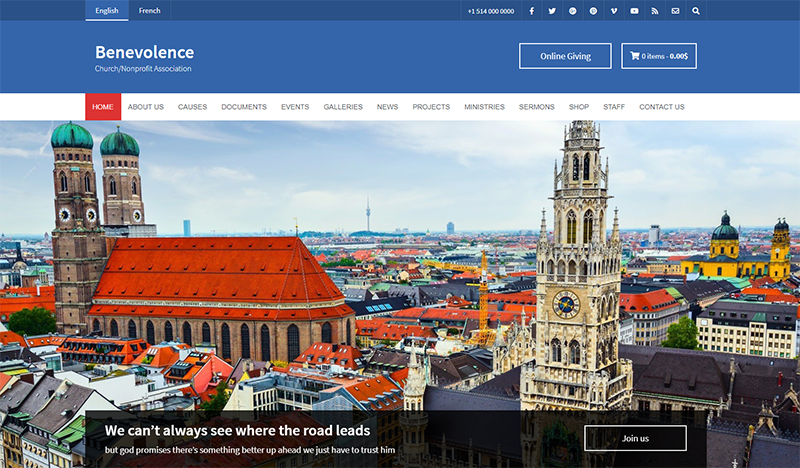Open the Facebook page icon
Screen dimensions: 800x468
coord(532,11)
